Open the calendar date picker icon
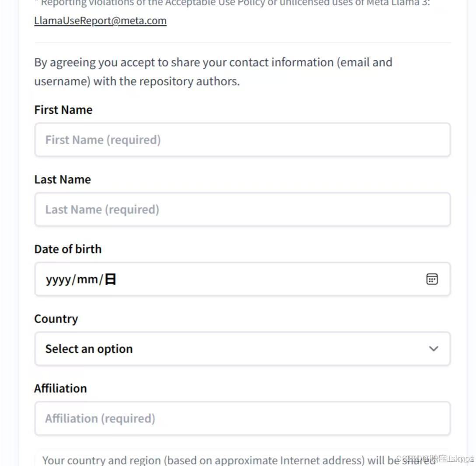 pyautogui.click(x=432, y=279)
